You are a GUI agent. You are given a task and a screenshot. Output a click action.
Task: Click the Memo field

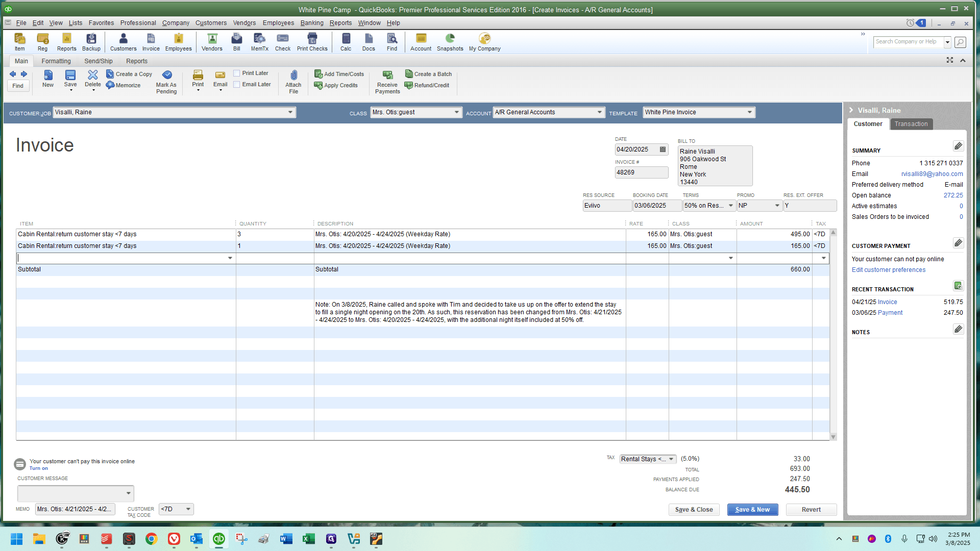click(x=75, y=509)
